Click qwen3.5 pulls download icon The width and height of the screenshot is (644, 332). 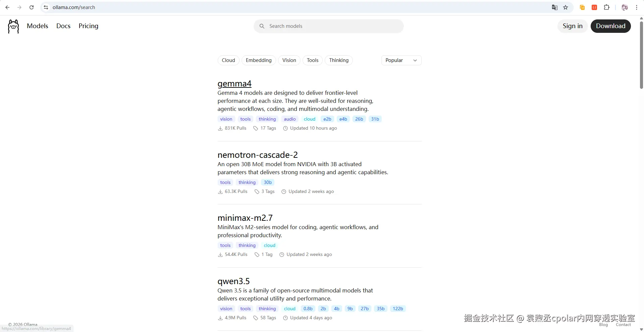[220, 318]
